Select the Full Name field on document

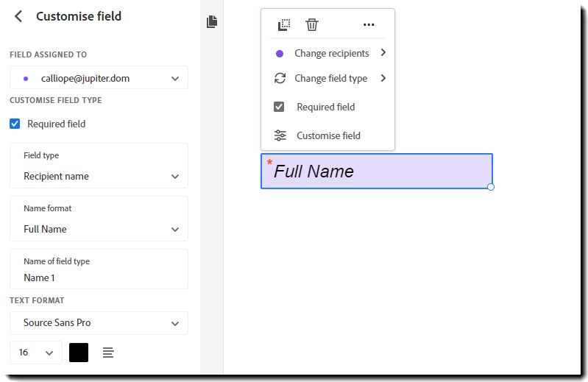pyautogui.click(x=377, y=171)
